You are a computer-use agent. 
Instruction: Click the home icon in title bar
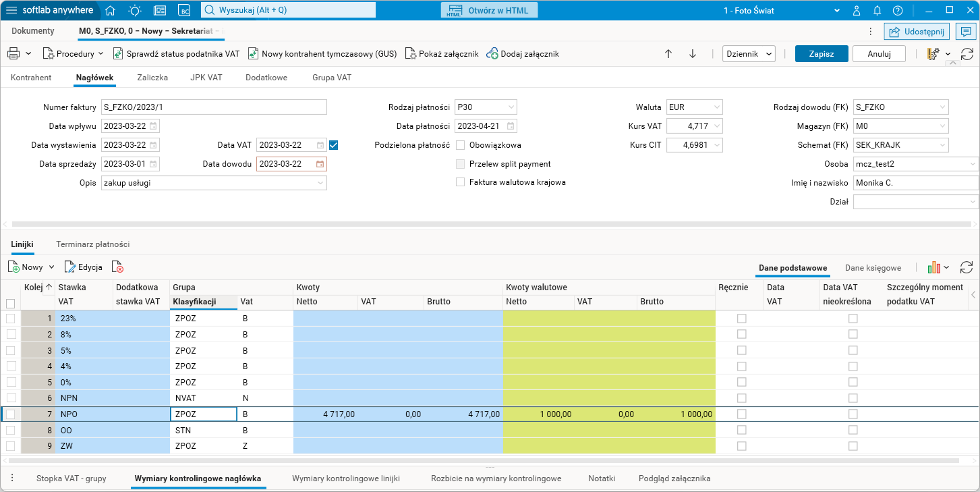[x=111, y=10]
